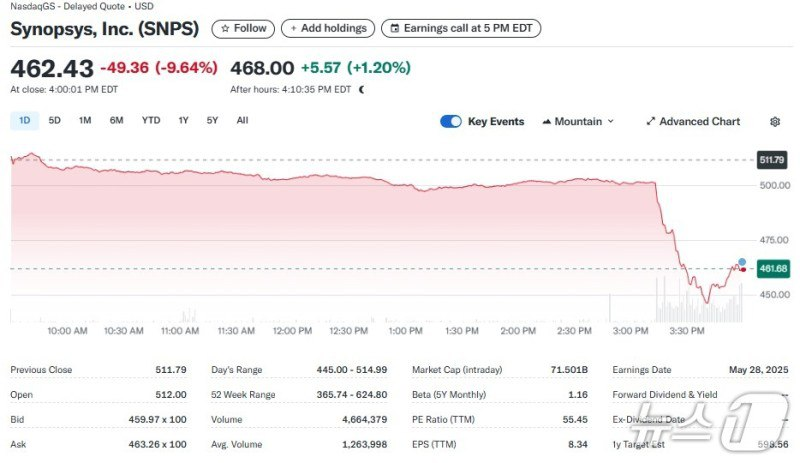Viewport: 800px width, 463px height.
Task: Click the Synopsys, Inc. (SNPS) title
Action: [x=105, y=29]
